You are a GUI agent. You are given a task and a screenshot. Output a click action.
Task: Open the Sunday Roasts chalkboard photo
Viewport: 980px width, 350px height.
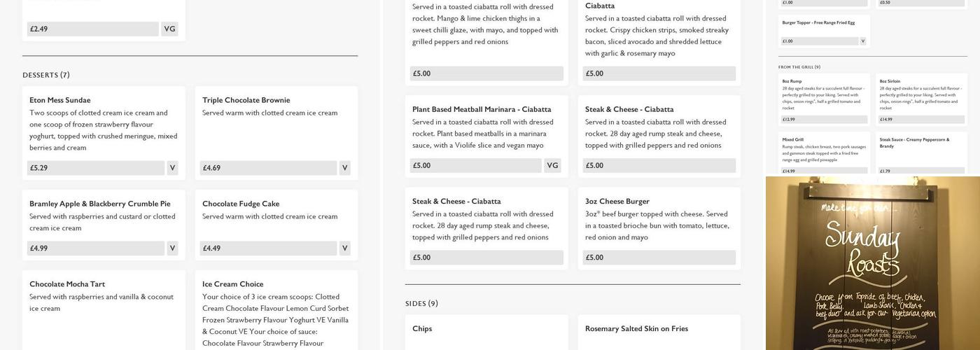pos(872,263)
